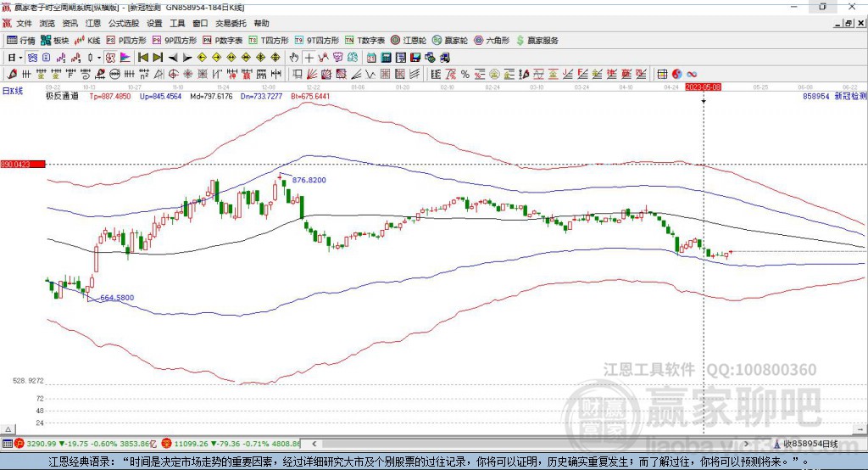This screenshot has width=868, height=470.
Task: Click the 日K线 period label
Action: [13, 91]
